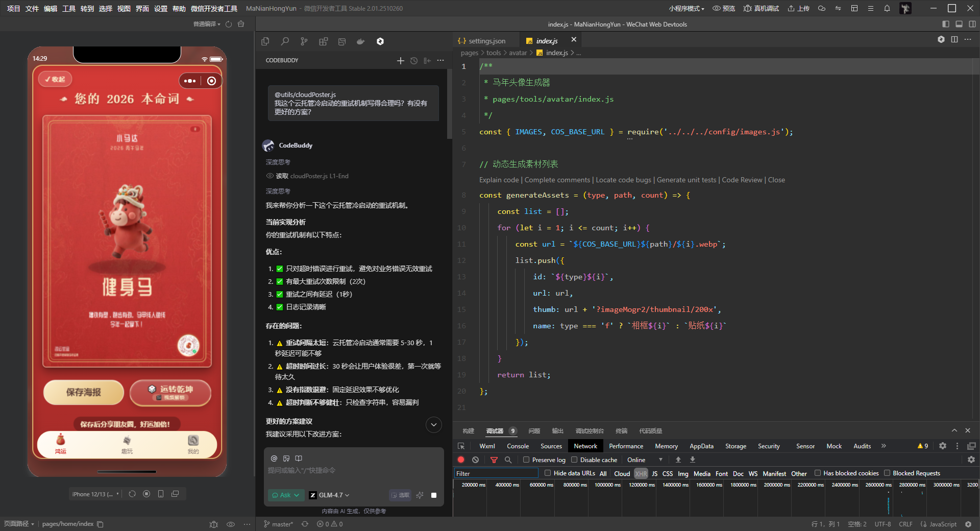The width and height of the screenshot is (980, 531).
Task: Enable the Preserve log checkbox
Action: point(526,460)
